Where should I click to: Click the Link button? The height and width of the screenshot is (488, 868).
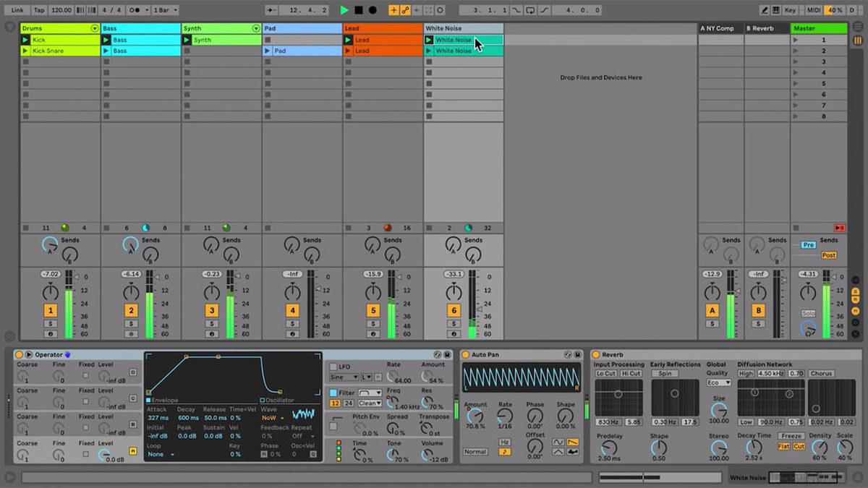coord(18,9)
